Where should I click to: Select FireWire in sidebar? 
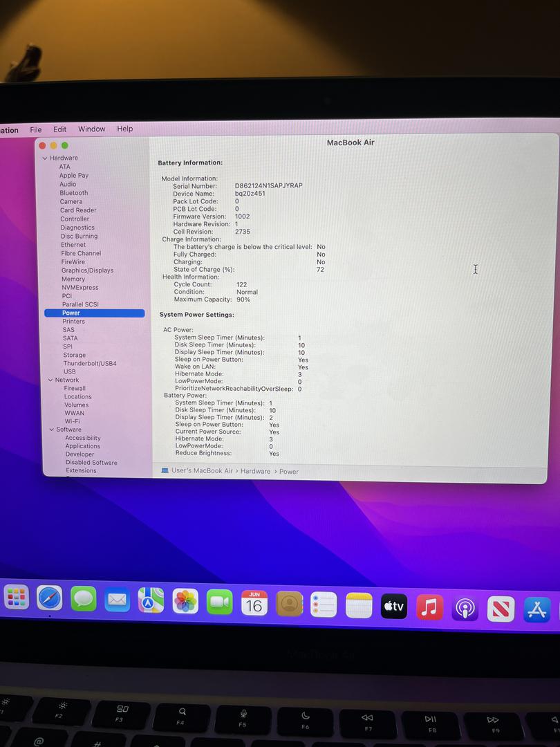point(73,261)
